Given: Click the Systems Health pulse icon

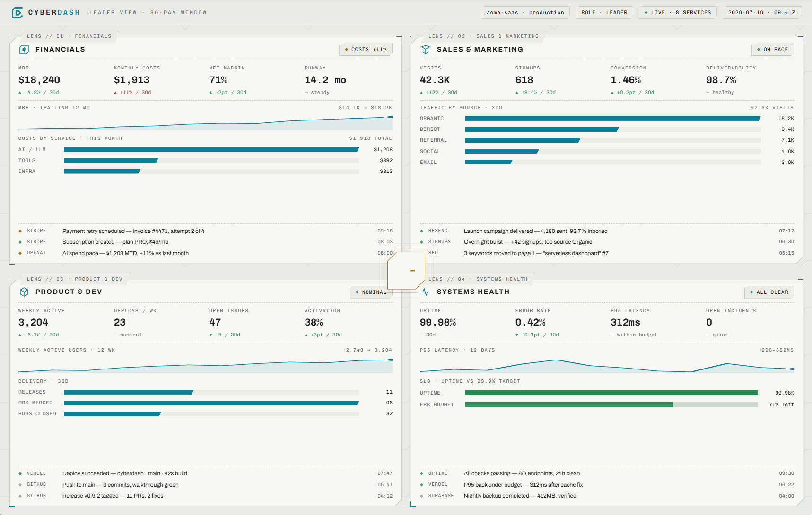Looking at the screenshot, I should (426, 292).
